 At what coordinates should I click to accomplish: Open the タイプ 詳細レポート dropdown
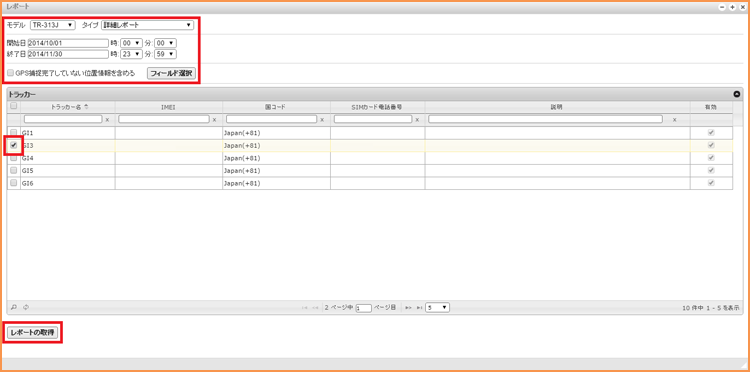pyautogui.click(x=147, y=24)
